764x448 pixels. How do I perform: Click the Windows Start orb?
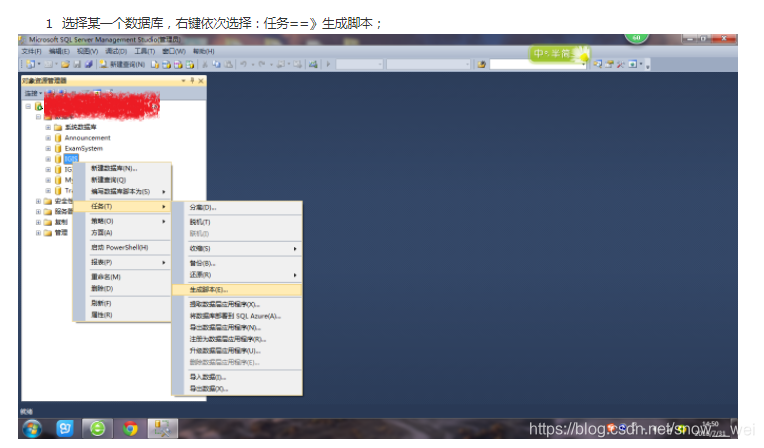click(32, 429)
